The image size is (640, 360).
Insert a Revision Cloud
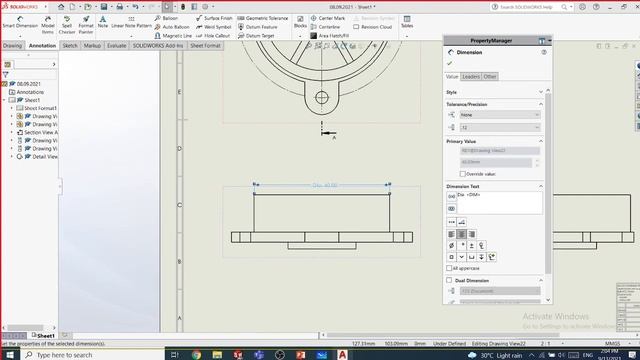pos(372,27)
